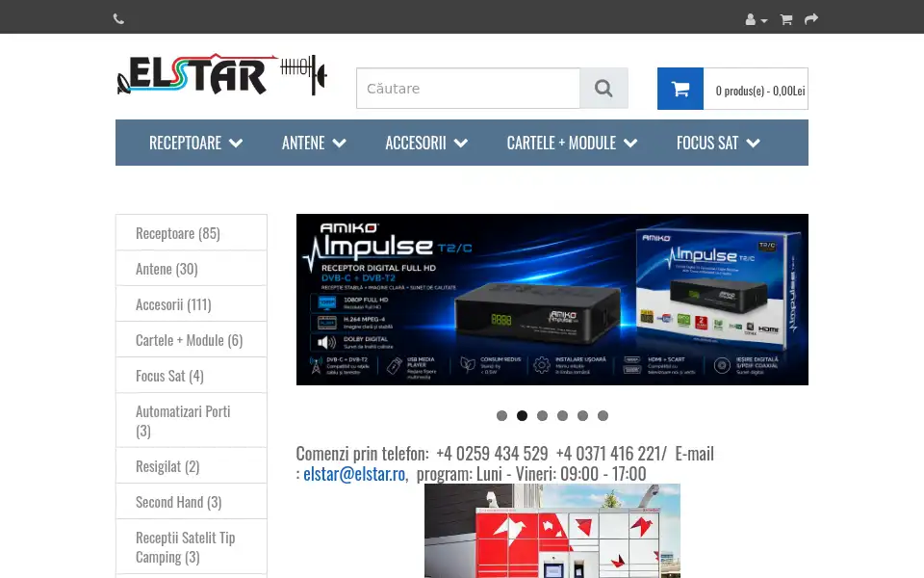924x578 pixels.
Task: Open the shopping cart icon in top bar
Action: (786, 19)
